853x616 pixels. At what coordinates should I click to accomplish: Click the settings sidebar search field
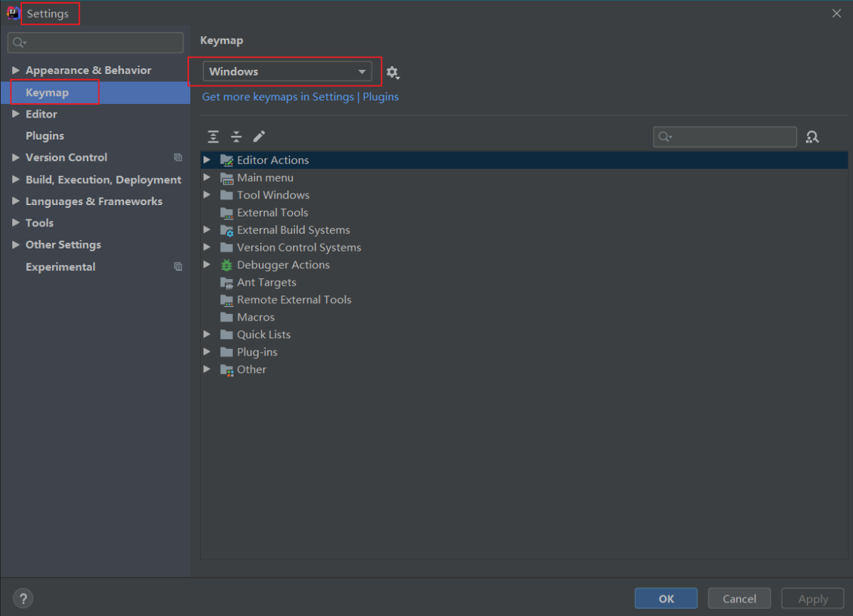95,43
